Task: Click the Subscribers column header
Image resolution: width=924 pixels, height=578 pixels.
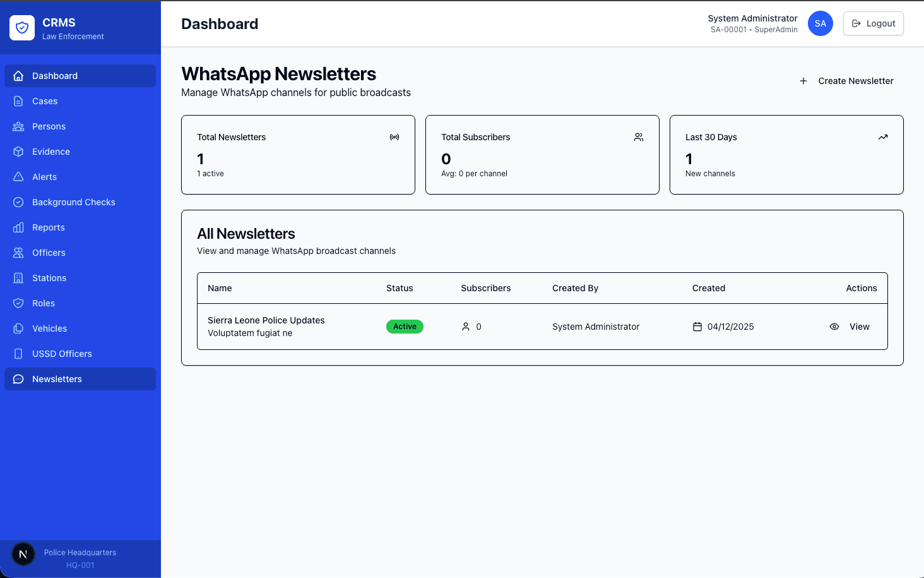Action: click(486, 288)
